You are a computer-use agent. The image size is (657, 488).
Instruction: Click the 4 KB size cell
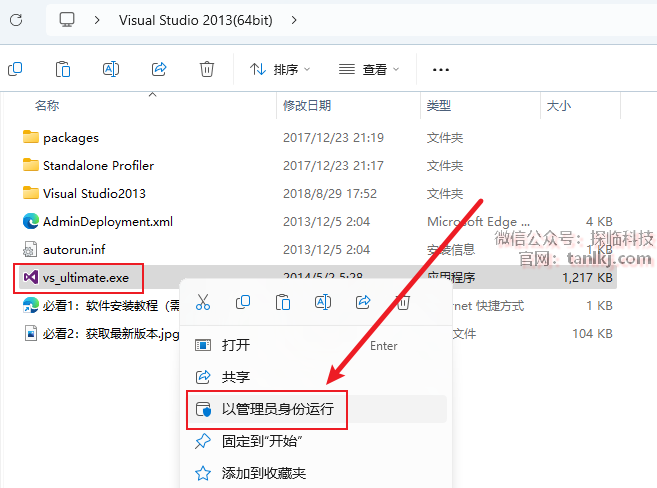599,222
